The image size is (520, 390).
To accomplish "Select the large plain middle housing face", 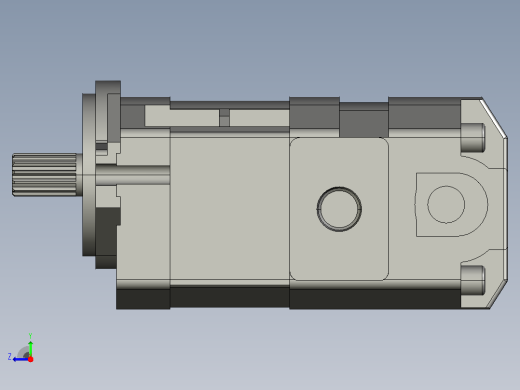I will pos(230,208).
